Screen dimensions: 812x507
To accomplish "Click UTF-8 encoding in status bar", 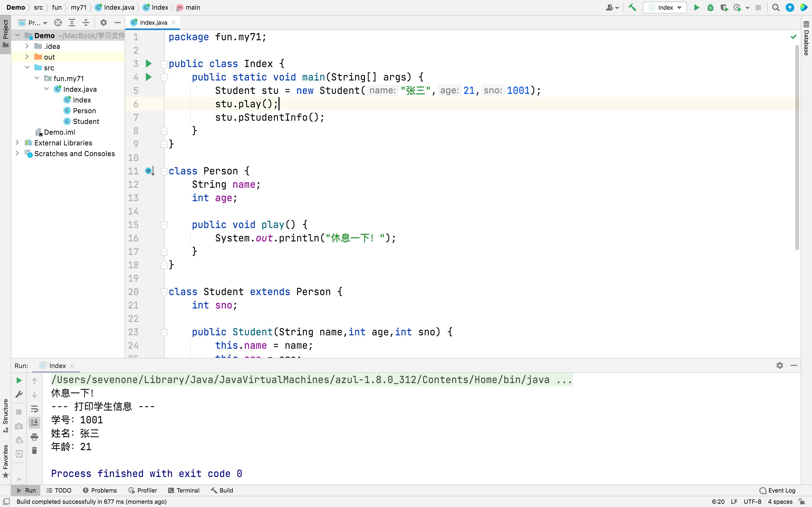I will [752, 502].
